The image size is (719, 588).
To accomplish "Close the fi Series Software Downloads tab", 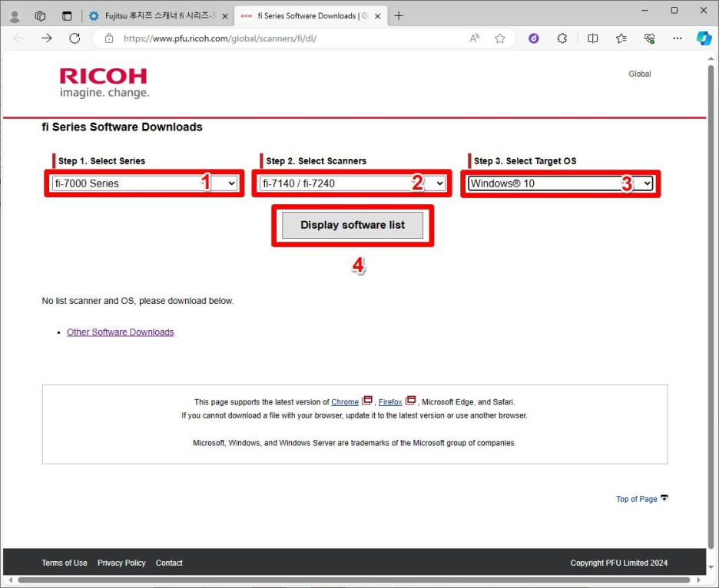I will pos(378,16).
